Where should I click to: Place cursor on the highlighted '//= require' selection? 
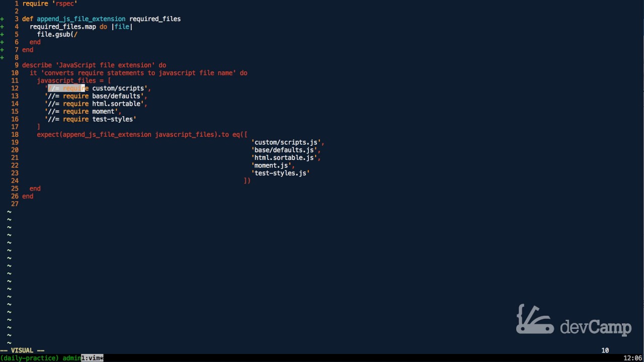click(68, 88)
